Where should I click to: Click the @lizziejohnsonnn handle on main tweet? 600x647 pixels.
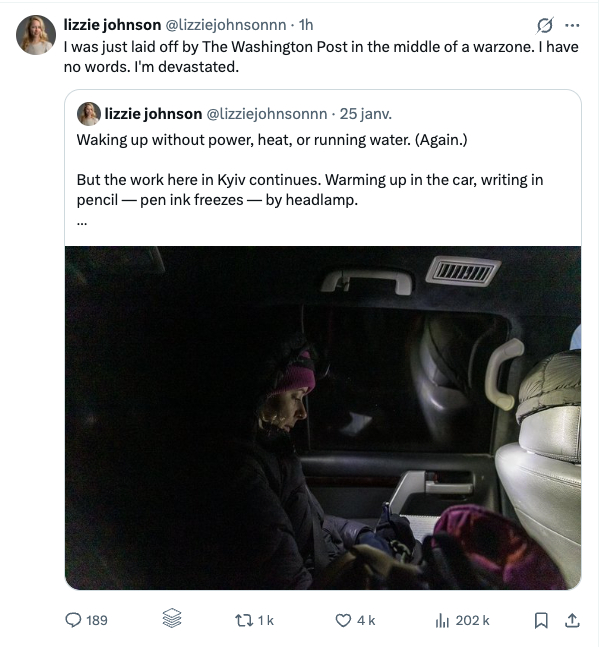click(x=229, y=24)
